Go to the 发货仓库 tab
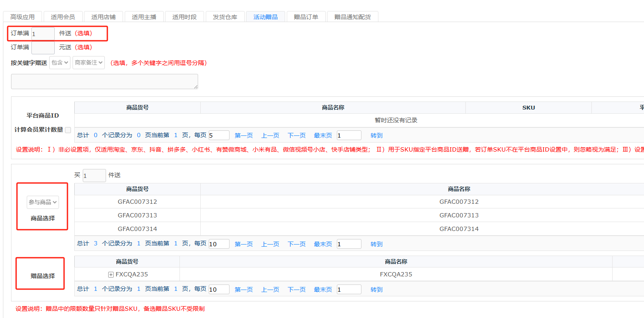 click(x=225, y=17)
